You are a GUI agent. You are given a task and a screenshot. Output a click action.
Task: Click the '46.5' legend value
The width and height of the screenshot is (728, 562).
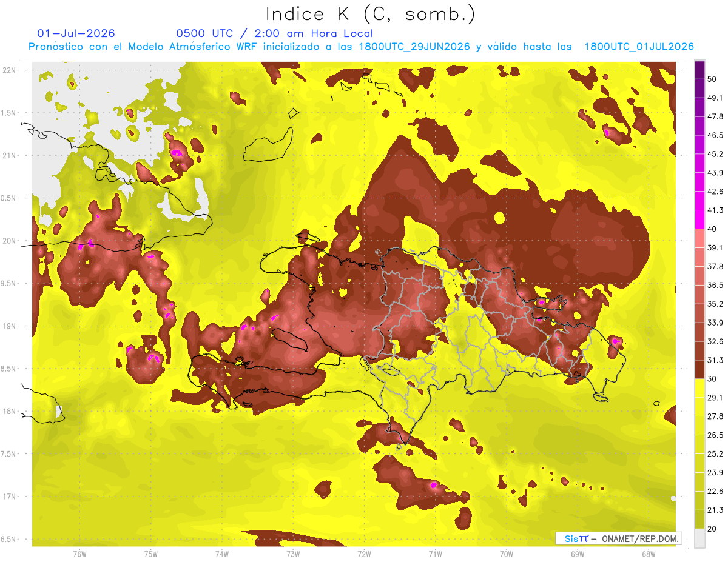click(x=715, y=135)
